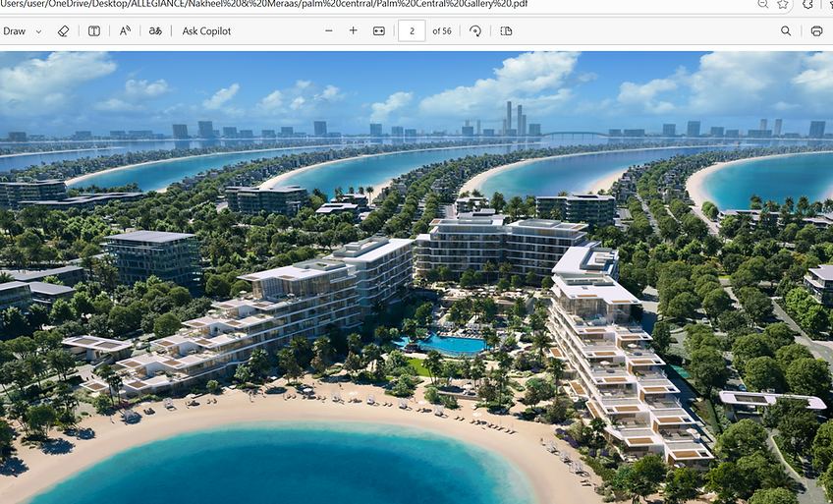
Task: Select the Draw tool
Action: 14,30
